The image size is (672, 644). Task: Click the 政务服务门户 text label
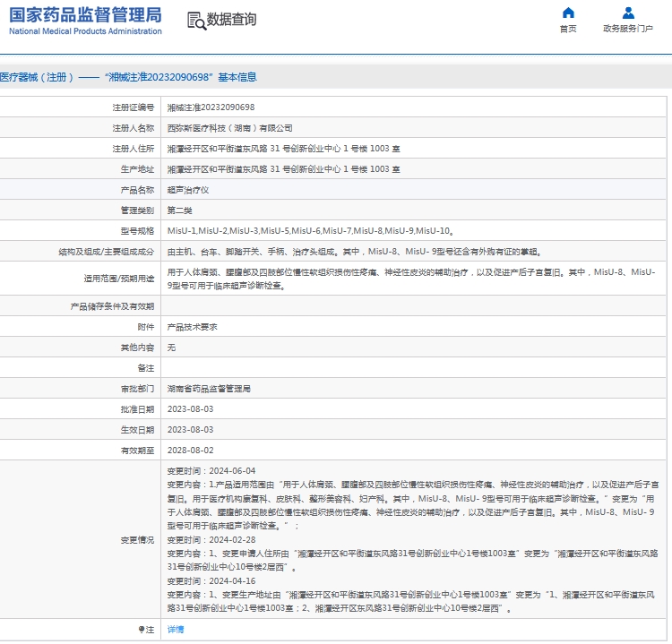click(628, 29)
